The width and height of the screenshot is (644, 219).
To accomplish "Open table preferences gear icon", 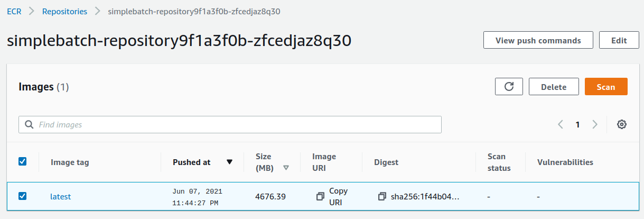I will [622, 124].
